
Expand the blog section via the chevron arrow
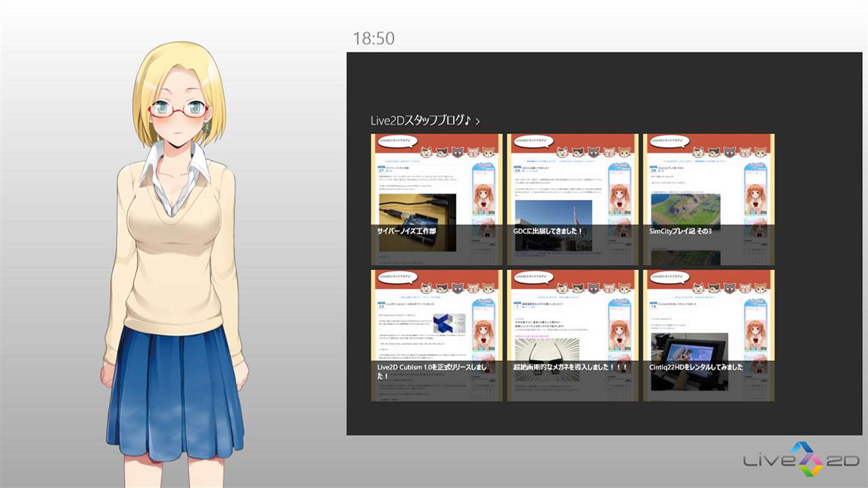pyautogui.click(x=477, y=122)
